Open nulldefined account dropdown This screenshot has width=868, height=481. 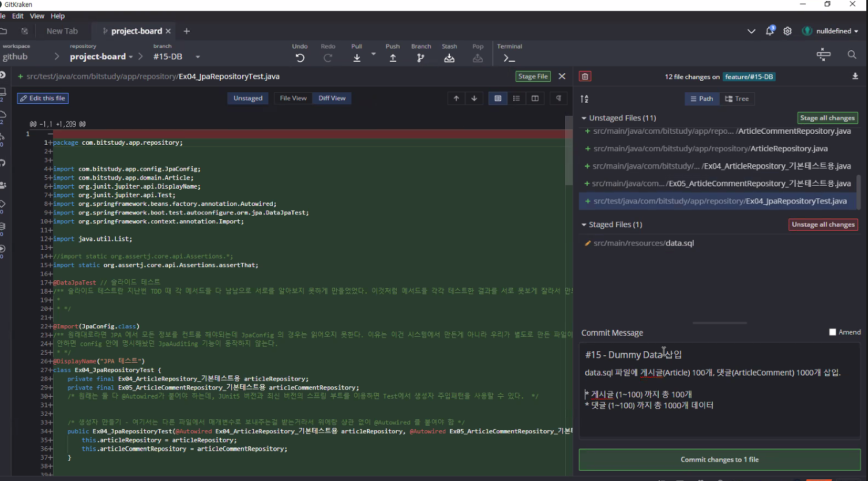point(830,31)
